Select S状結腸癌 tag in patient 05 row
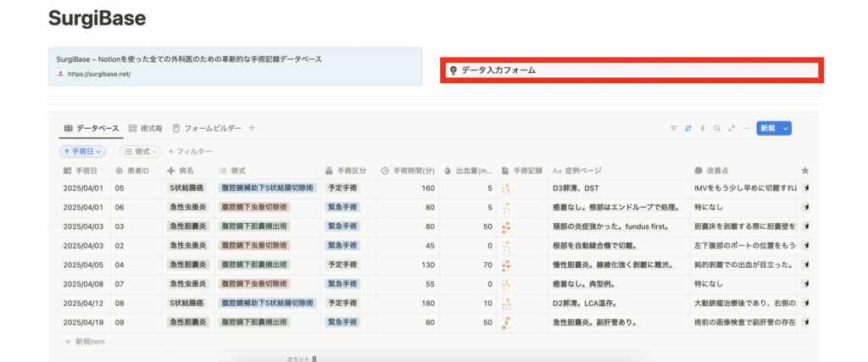868x362 pixels. click(x=188, y=189)
